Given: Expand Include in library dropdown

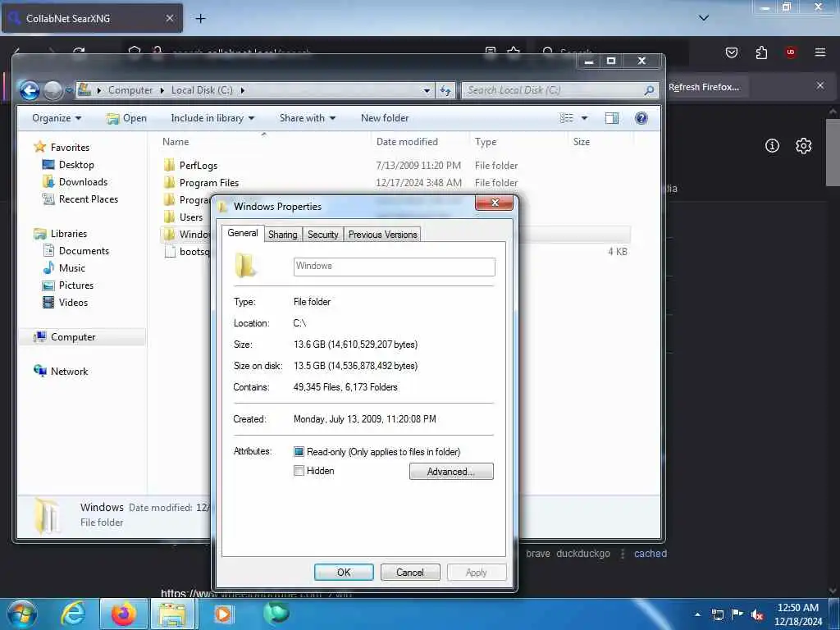Looking at the screenshot, I should (x=212, y=118).
